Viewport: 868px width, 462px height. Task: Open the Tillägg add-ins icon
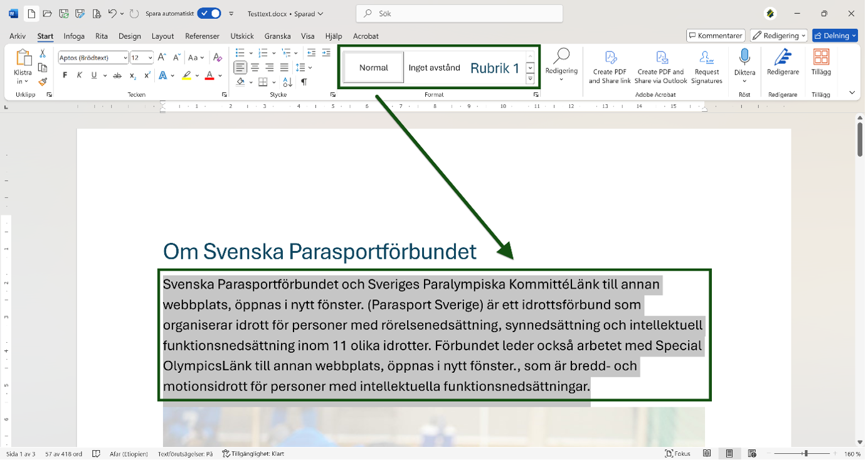tap(821, 63)
